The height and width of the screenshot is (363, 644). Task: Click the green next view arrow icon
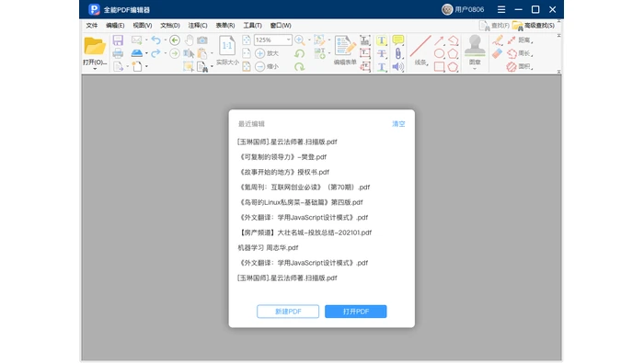pos(175,53)
